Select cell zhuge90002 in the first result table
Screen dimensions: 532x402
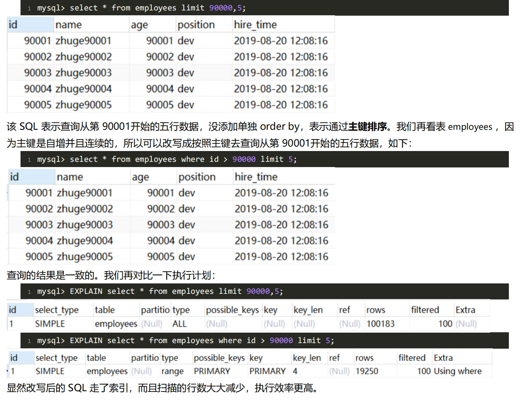(84, 57)
